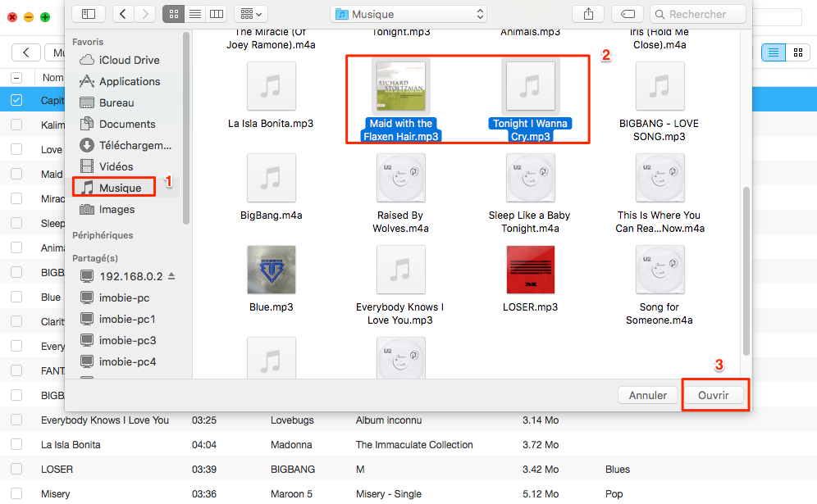817x504 pixels.
Task: Check Everybody Knows I Love You checkbox
Action: coord(16,420)
